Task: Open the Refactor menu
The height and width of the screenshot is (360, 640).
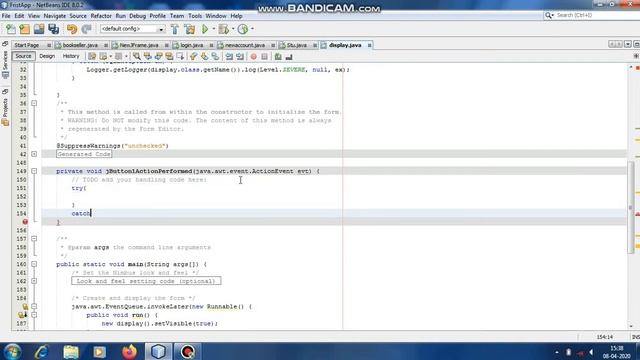Action: [x=101, y=16]
